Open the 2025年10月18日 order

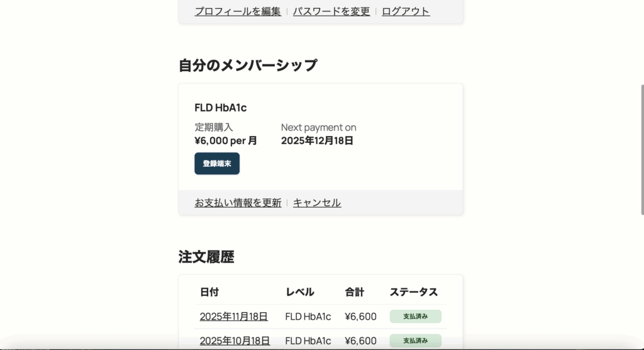pos(235,341)
